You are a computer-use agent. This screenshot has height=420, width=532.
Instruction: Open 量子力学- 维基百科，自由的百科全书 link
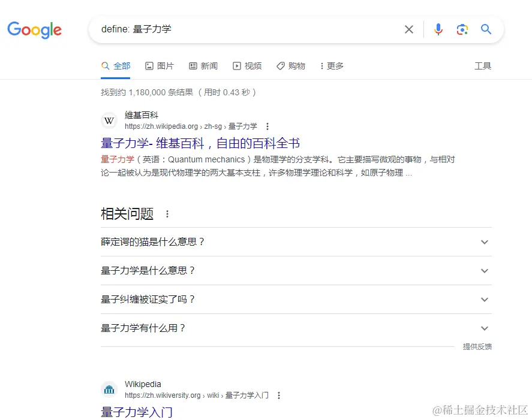tap(200, 143)
